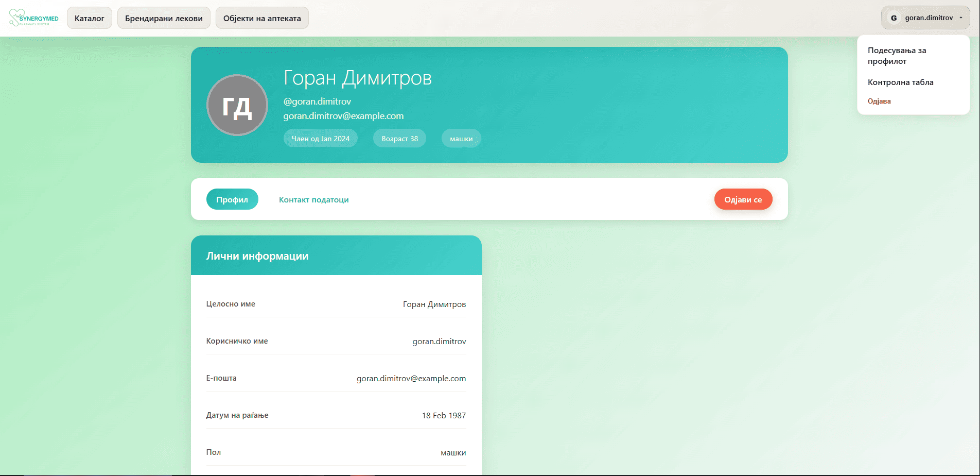Screen dimensions: 980x476
Task: Switch to the Профил tab
Action: (232, 199)
